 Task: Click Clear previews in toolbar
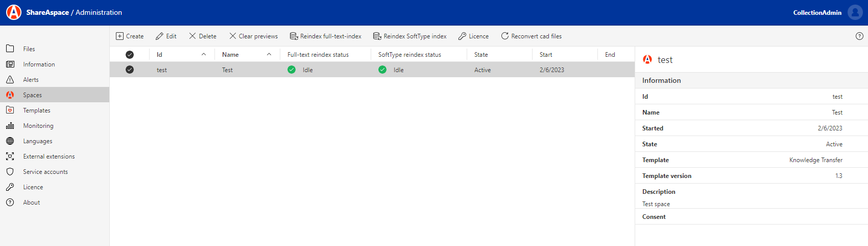tap(253, 36)
